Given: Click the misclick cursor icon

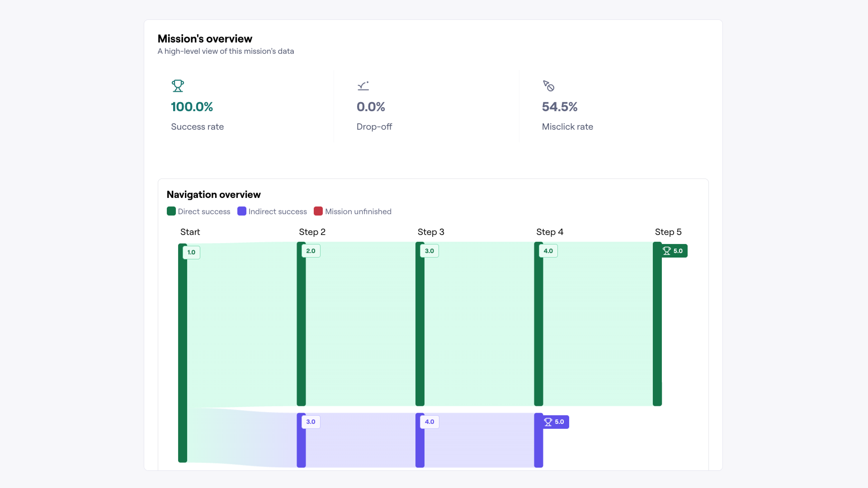Looking at the screenshot, I should coord(549,86).
